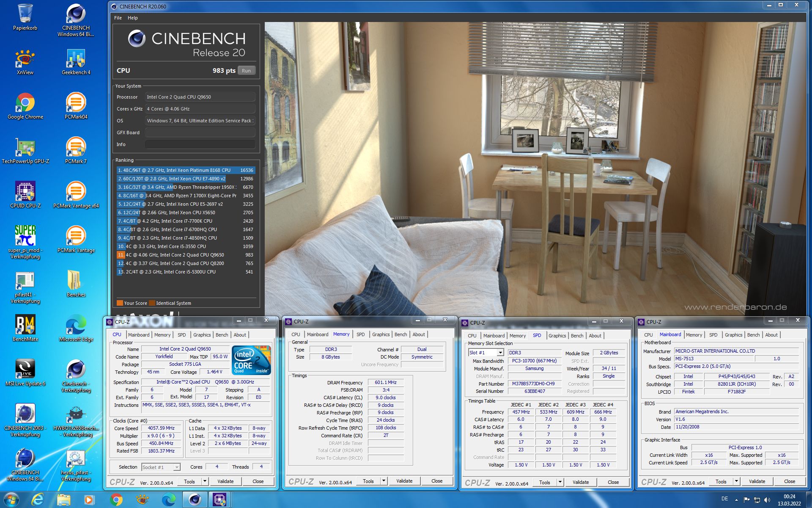Click Validate in CPU-Z CPU window

225,481
